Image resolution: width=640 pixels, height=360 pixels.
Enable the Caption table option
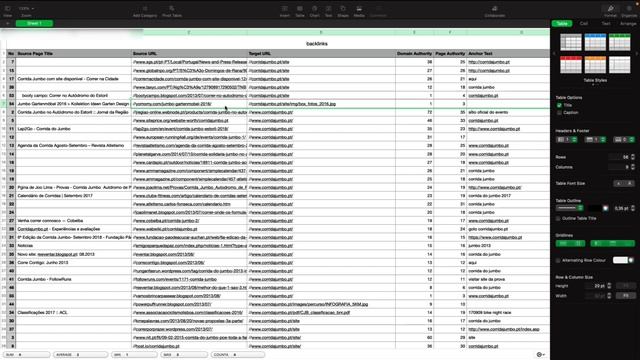pos(559,112)
